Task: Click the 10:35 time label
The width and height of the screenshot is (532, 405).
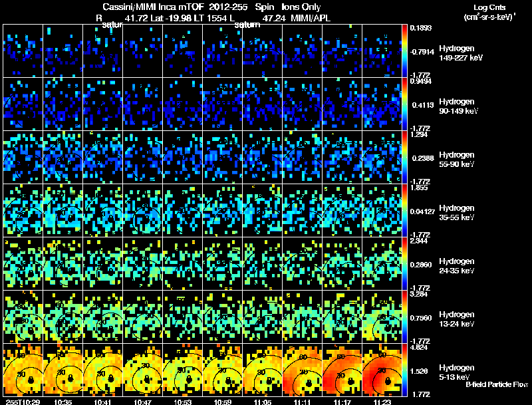Action: coord(63,402)
